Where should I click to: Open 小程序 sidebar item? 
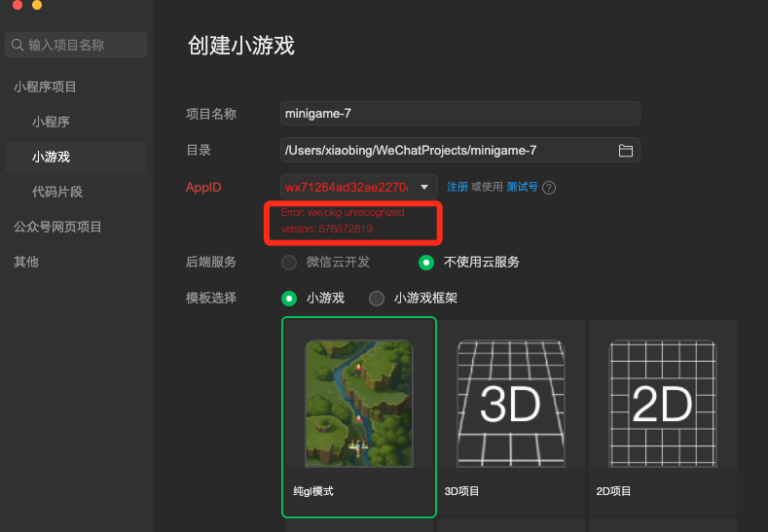pyautogui.click(x=51, y=122)
